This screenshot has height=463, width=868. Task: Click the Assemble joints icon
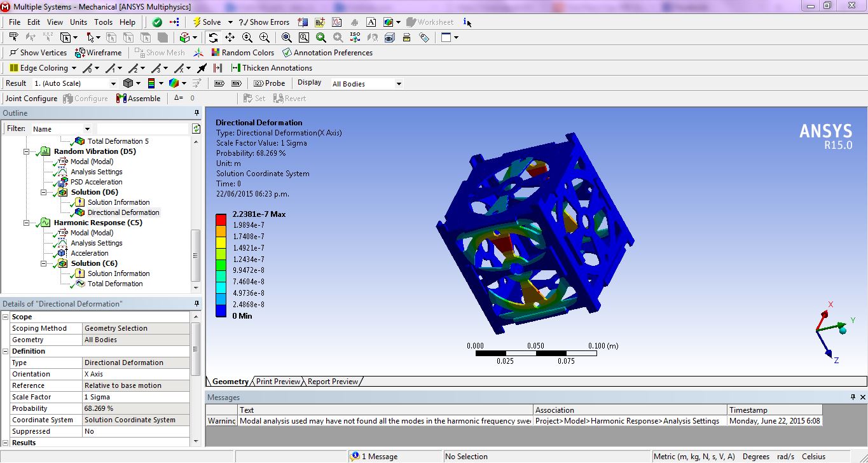tap(139, 99)
